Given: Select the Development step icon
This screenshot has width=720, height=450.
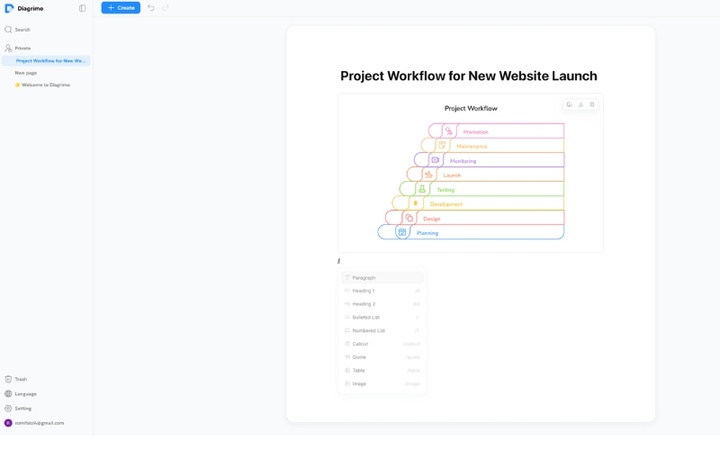Looking at the screenshot, I should 416,203.
